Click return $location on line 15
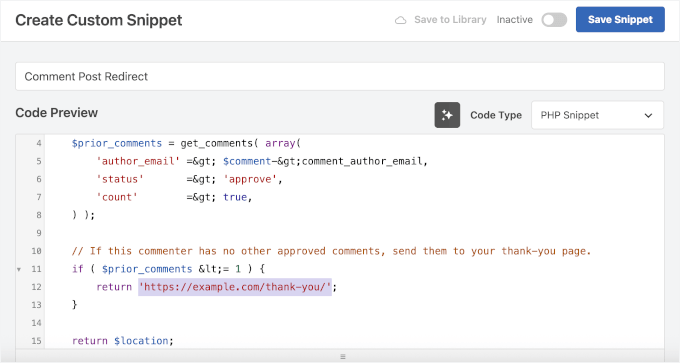 (x=122, y=341)
